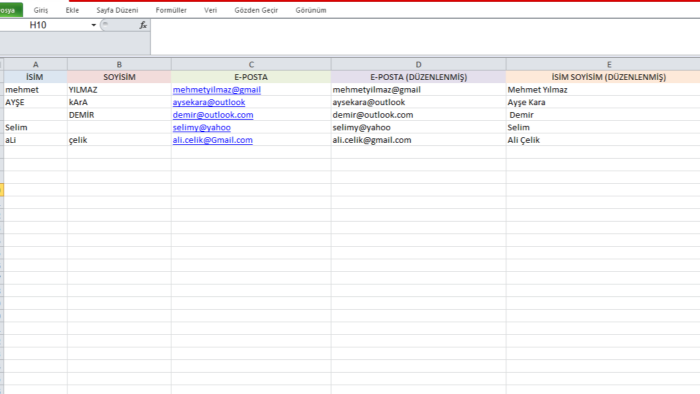
Task: Select the cell containing Ali Çelik
Action: coord(603,140)
